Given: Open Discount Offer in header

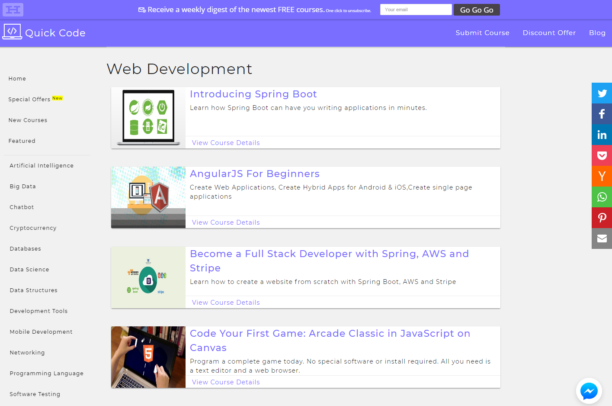Looking at the screenshot, I should pyautogui.click(x=549, y=33).
